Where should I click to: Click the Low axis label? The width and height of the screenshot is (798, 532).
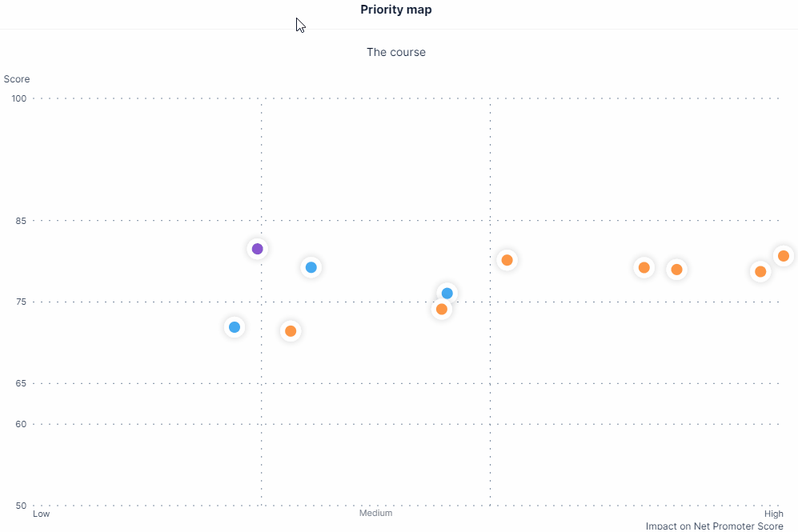(42, 514)
